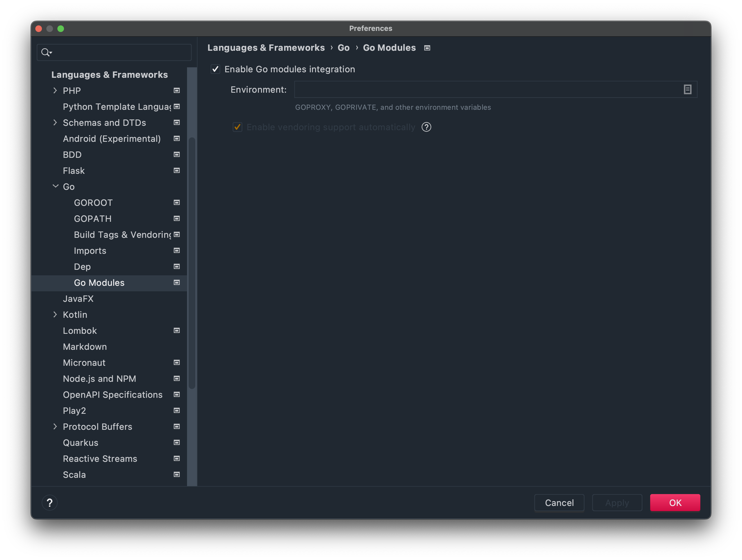The width and height of the screenshot is (742, 560).
Task: Click the Cancel button
Action: (559, 503)
